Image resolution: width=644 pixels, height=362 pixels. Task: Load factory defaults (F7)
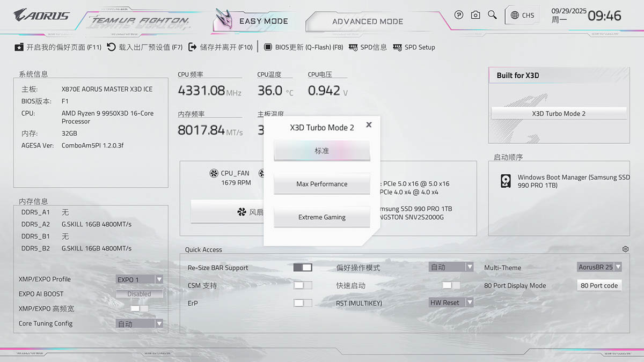pyautogui.click(x=144, y=47)
